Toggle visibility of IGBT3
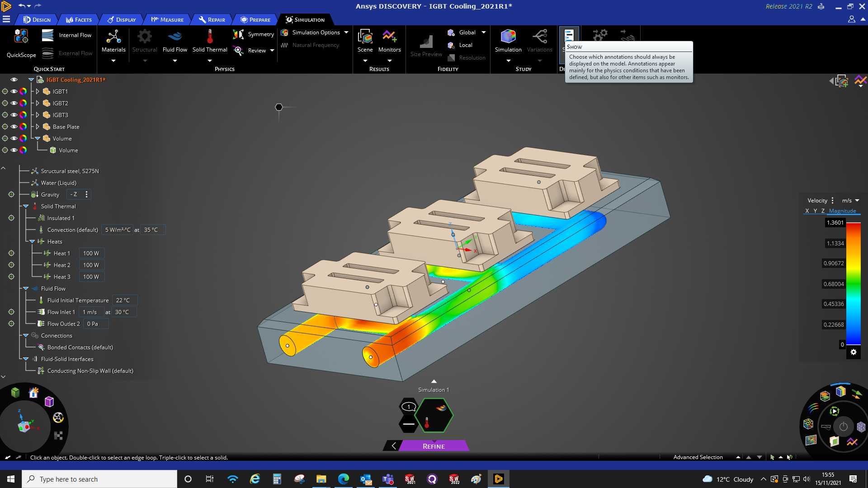 (x=14, y=115)
